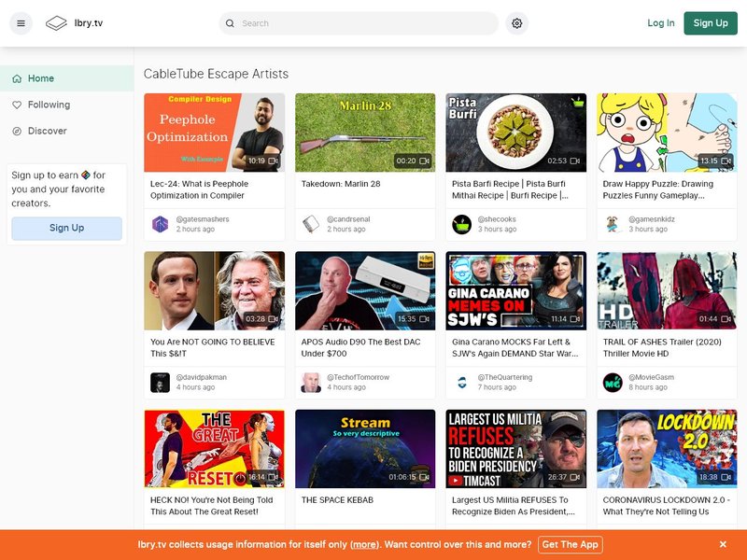The height and width of the screenshot is (560, 747).
Task: Click the magnifier icon in search bar
Action: [230, 23]
